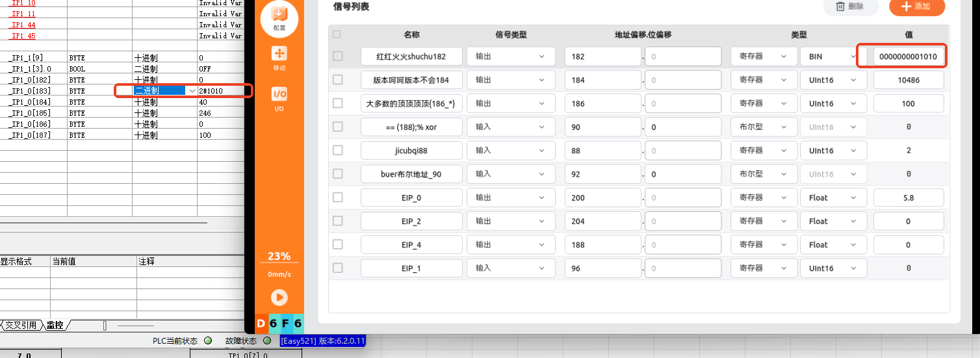Switch to the 监控 tab
980x358 pixels.
point(55,325)
